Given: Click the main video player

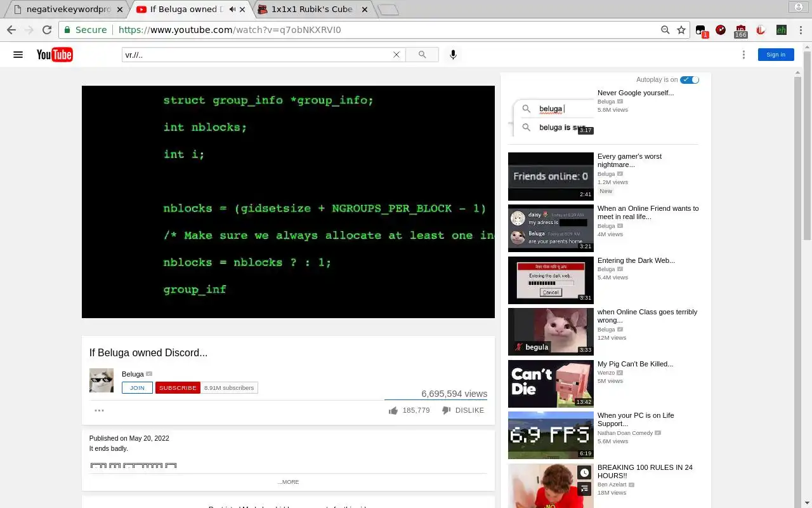Looking at the screenshot, I should pyautogui.click(x=288, y=202).
